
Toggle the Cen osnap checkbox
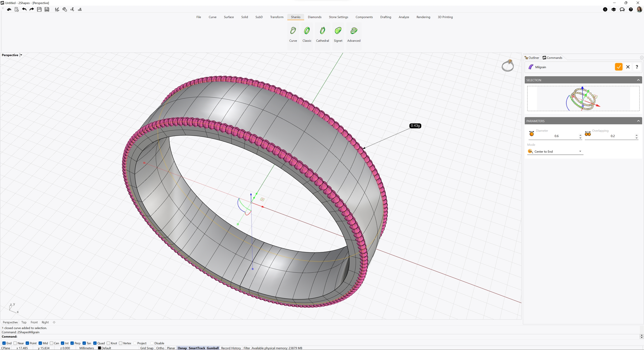point(51,343)
